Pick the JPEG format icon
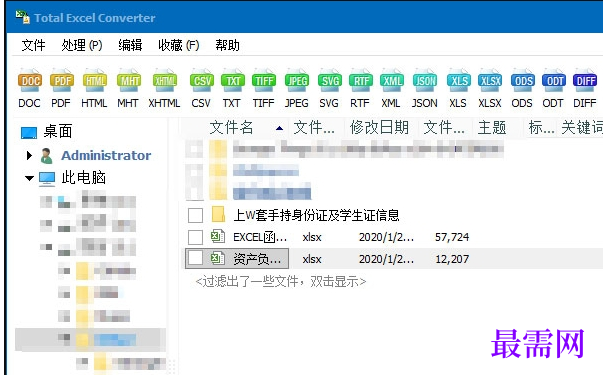The height and width of the screenshot is (375, 603). pyautogui.click(x=297, y=81)
